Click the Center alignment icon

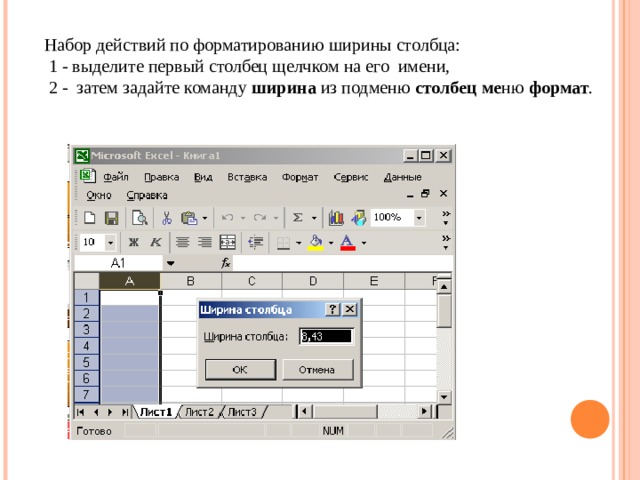182,242
